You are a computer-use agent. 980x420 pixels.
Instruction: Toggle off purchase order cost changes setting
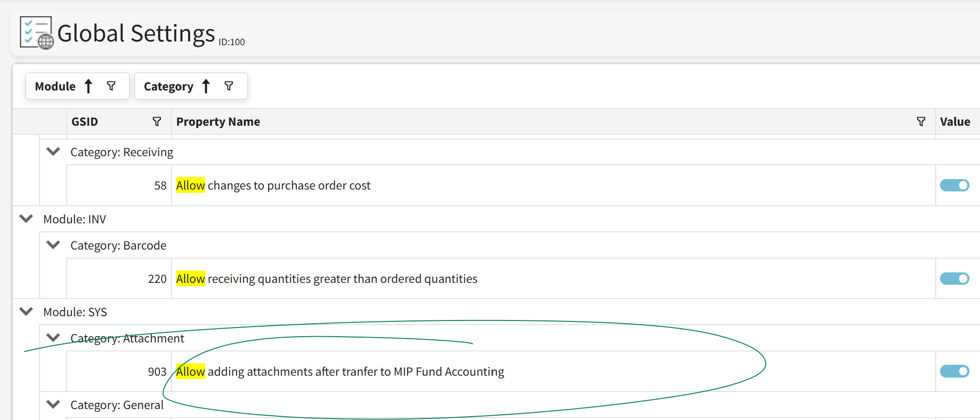pyautogui.click(x=954, y=185)
